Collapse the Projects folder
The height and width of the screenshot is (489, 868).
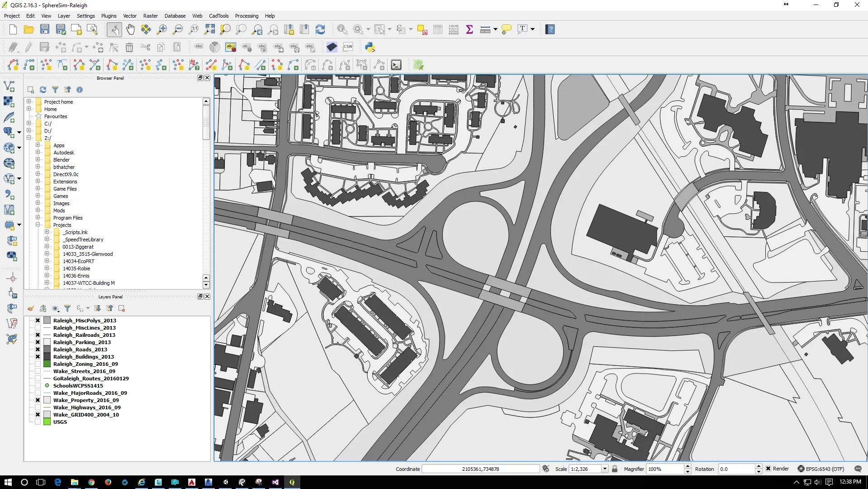38,225
